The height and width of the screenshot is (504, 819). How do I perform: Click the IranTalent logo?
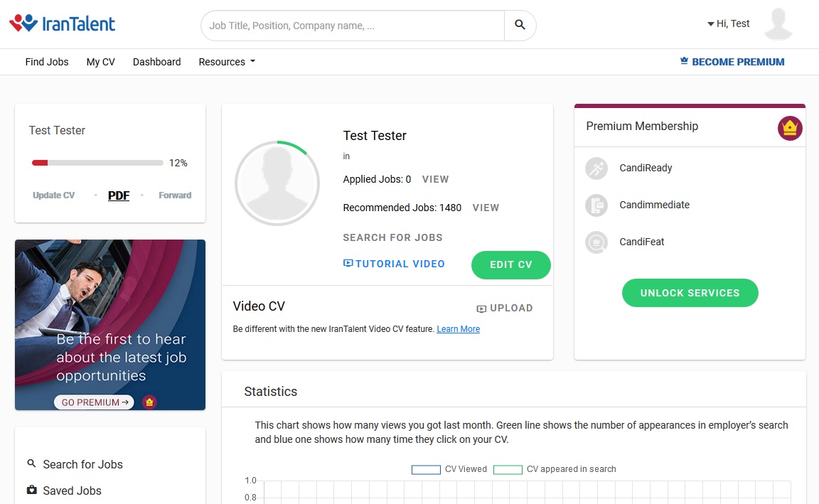click(63, 24)
